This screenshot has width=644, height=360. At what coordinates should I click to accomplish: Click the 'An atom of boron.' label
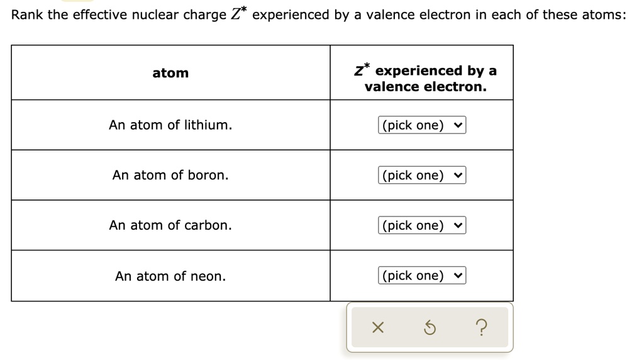pos(170,175)
